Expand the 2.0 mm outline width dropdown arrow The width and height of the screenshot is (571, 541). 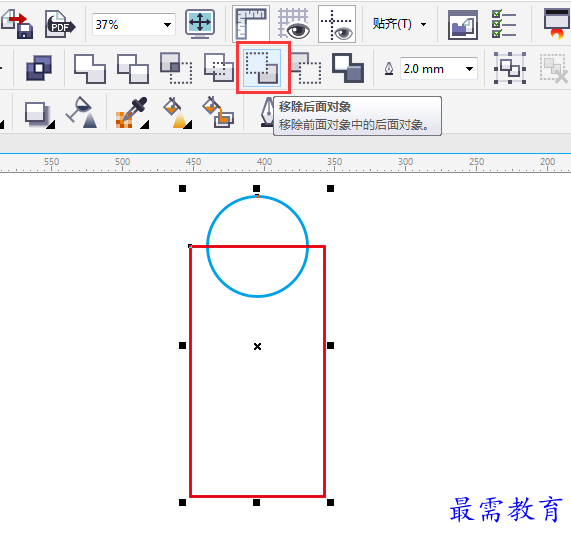pos(469,68)
